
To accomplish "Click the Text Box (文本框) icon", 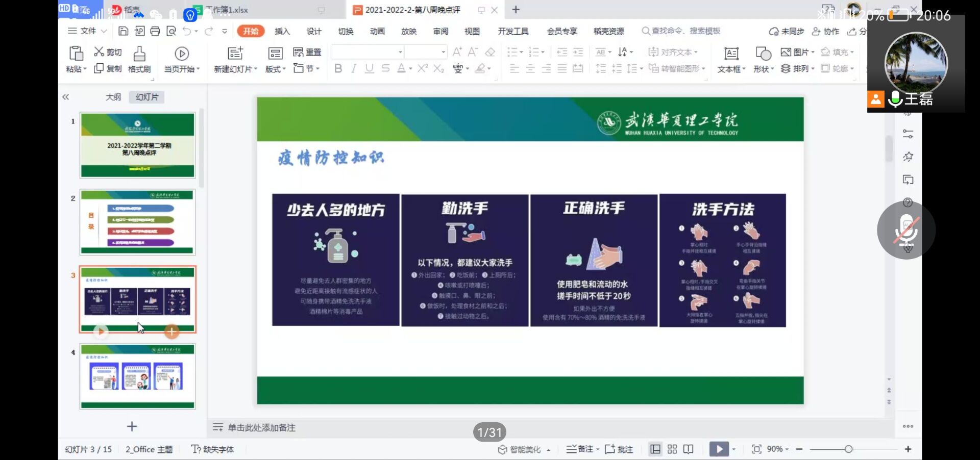I will click(x=731, y=59).
